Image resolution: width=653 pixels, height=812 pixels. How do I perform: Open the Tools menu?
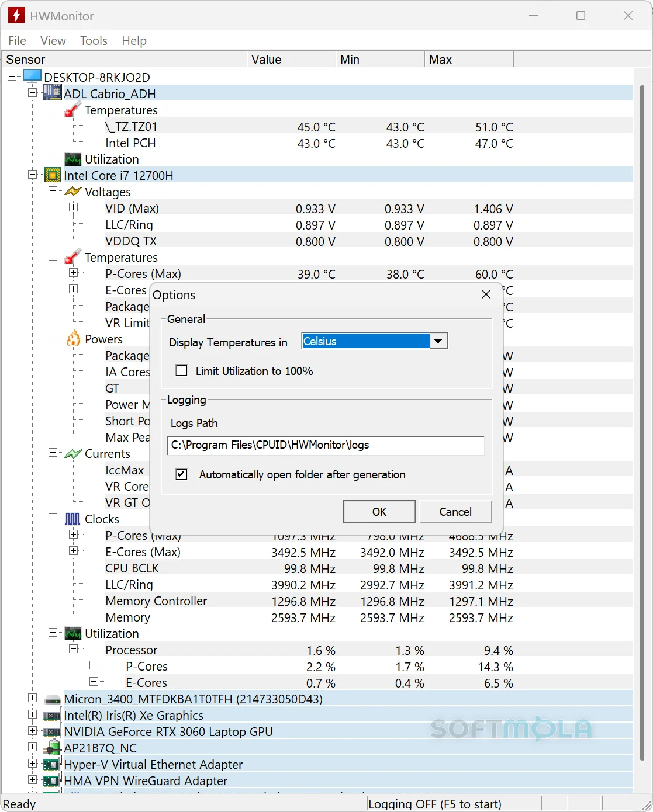(94, 40)
